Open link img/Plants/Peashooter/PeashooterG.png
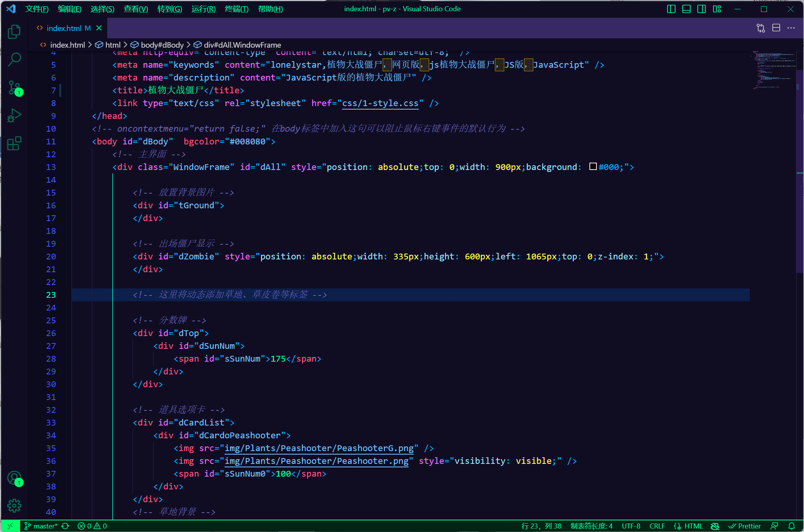This screenshot has height=532, width=804. coord(319,448)
